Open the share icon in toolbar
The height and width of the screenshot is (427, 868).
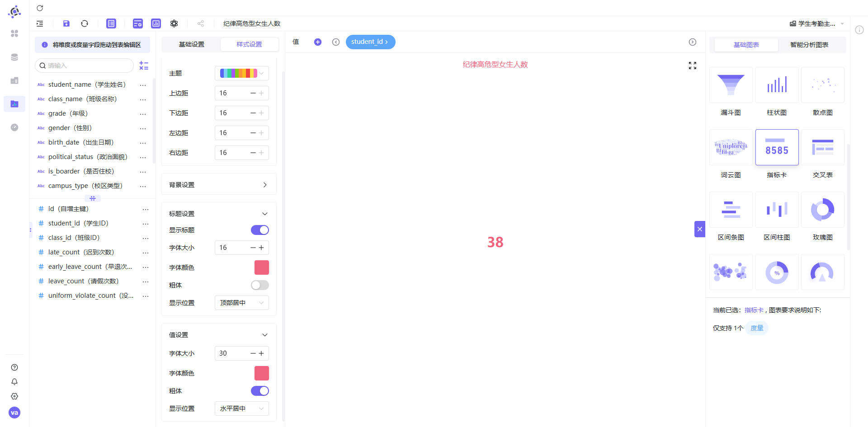(201, 23)
